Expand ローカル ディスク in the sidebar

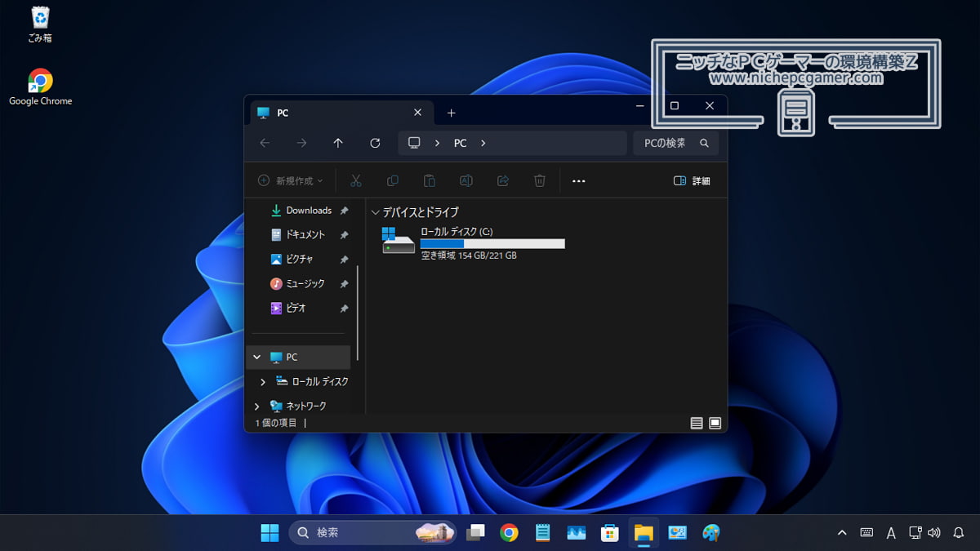261,381
